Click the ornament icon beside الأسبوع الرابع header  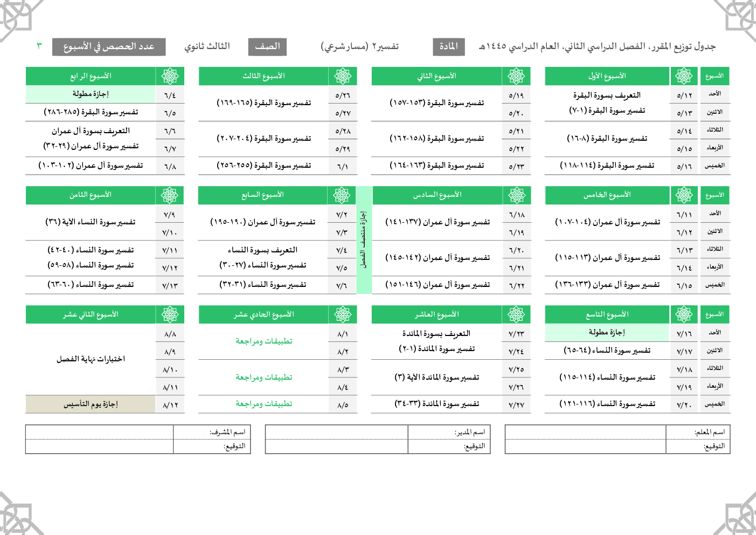pos(170,76)
